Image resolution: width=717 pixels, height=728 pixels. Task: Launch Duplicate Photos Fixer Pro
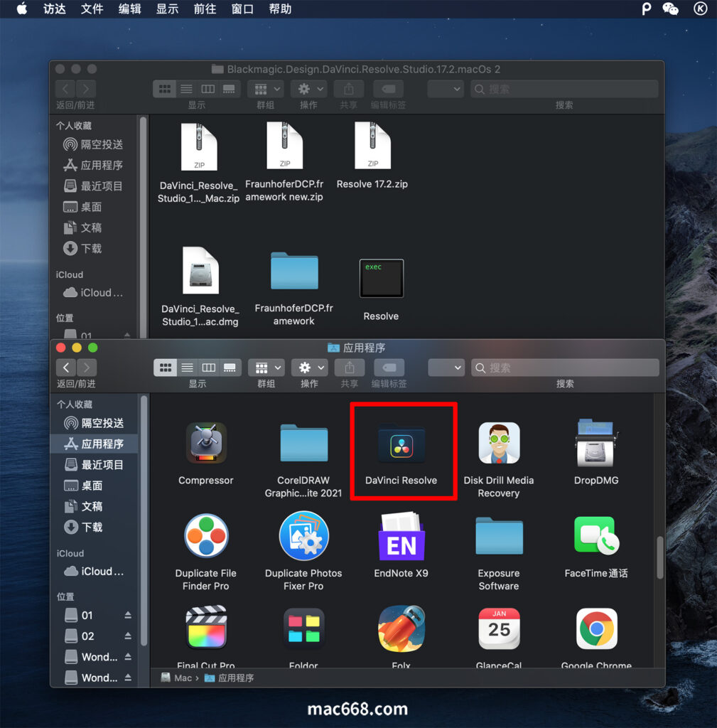[x=304, y=536]
